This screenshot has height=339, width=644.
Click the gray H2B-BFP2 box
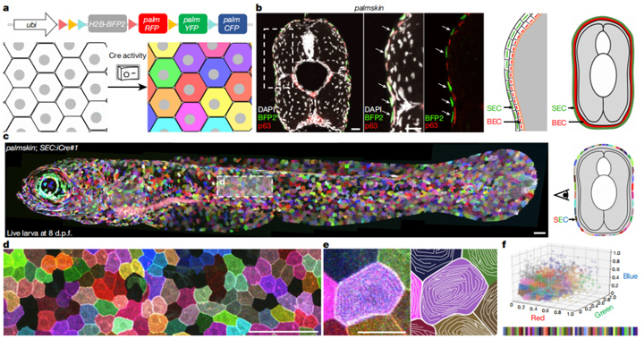coord(108,24)
